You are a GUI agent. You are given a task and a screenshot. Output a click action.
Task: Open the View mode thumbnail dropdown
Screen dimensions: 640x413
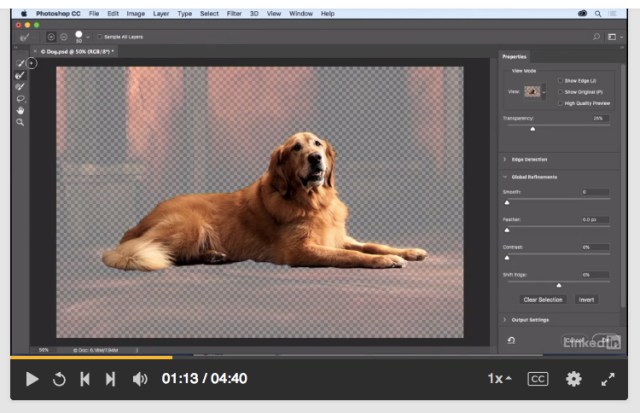534,91
